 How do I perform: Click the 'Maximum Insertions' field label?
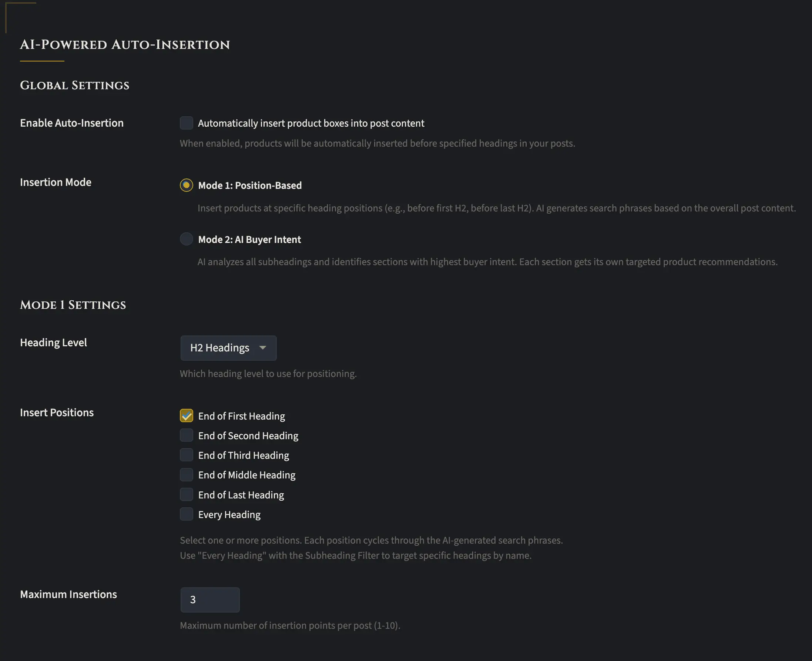[68, 594]
